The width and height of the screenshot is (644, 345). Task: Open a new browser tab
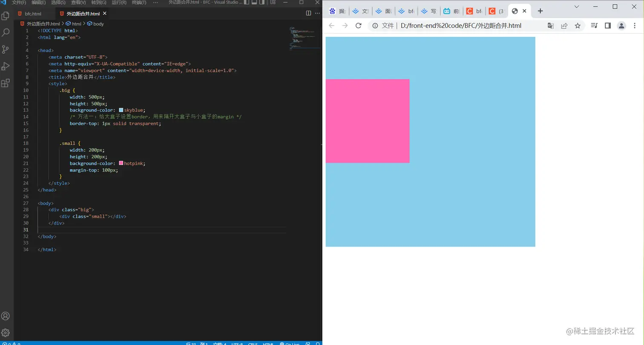click(x=540, y=11)
